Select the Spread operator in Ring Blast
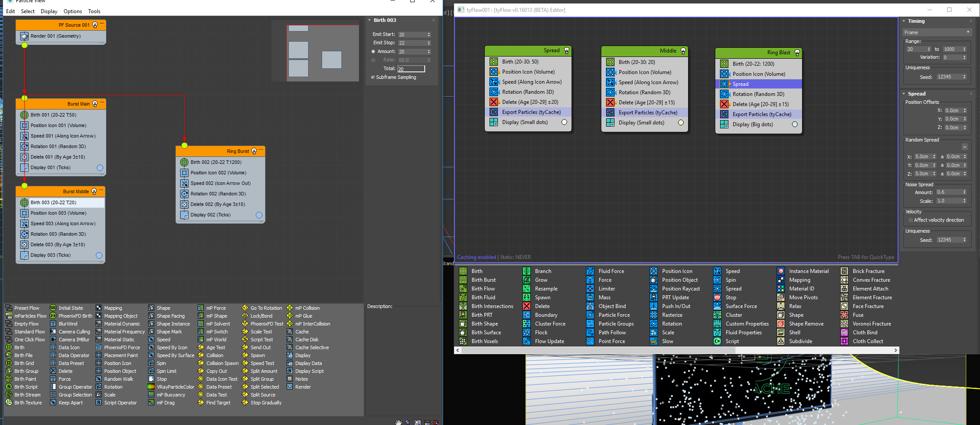The height and width of the screenshot is (425, 980). coord(740,84)
